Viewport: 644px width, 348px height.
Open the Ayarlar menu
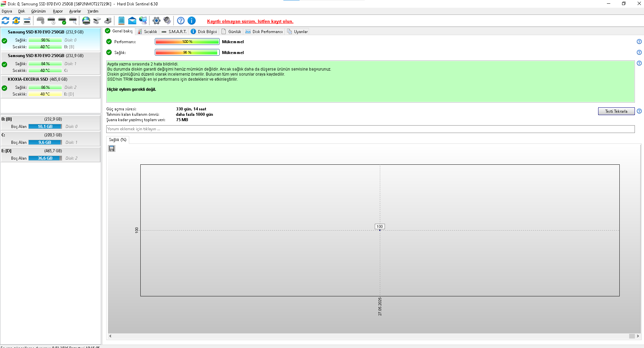pyautogui.click(x=75, y=11)
